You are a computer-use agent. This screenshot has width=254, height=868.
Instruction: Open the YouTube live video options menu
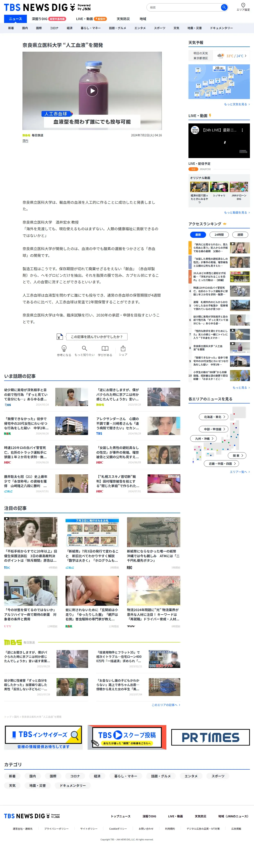pyautogui.click(x=242, y=130)
